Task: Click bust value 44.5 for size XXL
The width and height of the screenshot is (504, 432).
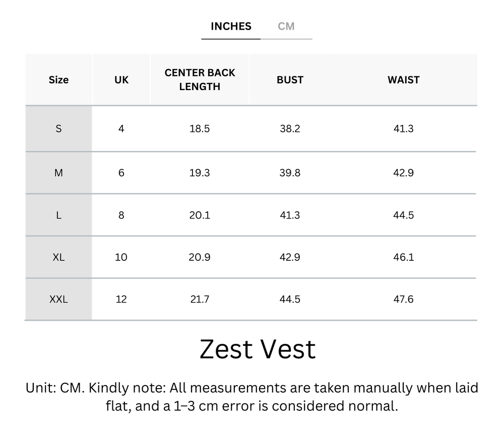Action: (289, 299)
